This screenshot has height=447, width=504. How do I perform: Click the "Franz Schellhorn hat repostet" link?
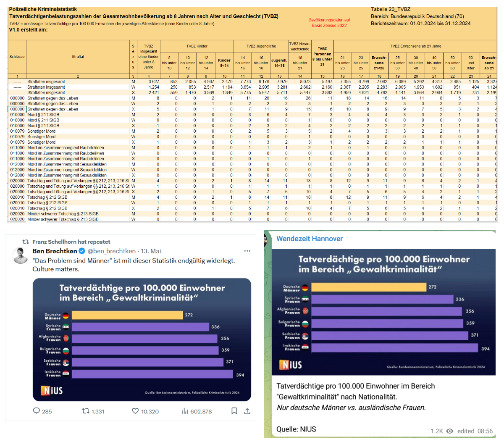point(71,242)
